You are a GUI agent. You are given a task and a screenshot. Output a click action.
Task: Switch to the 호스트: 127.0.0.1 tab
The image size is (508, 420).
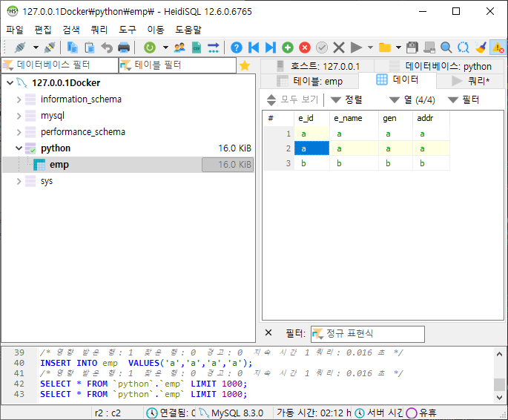[317, 66]
